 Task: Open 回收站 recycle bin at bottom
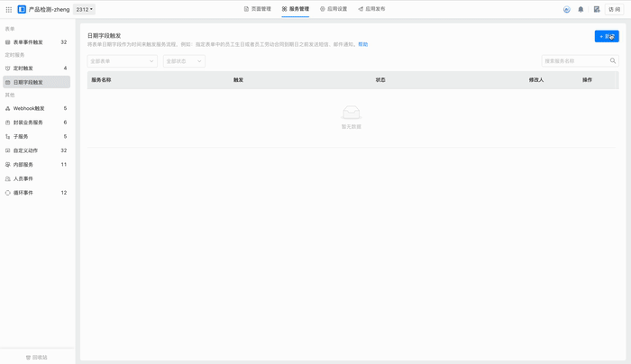37,357
